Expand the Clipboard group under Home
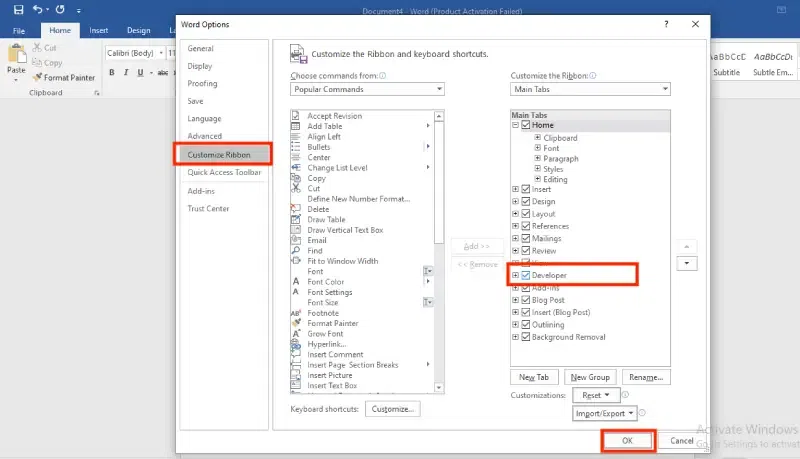The height and width of the screenshot is (459, 800). click(538, 137)
